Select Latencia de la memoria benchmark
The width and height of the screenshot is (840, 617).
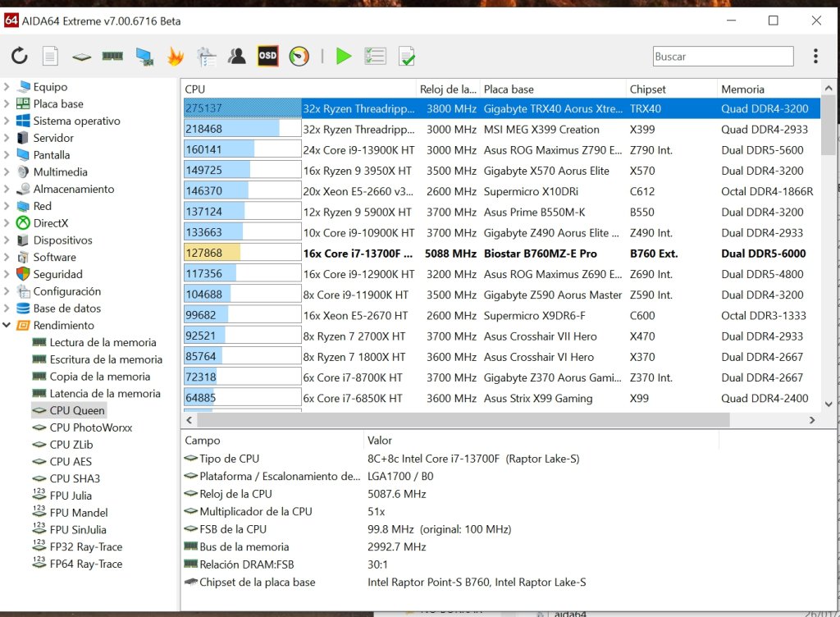[x=105, y=394]
